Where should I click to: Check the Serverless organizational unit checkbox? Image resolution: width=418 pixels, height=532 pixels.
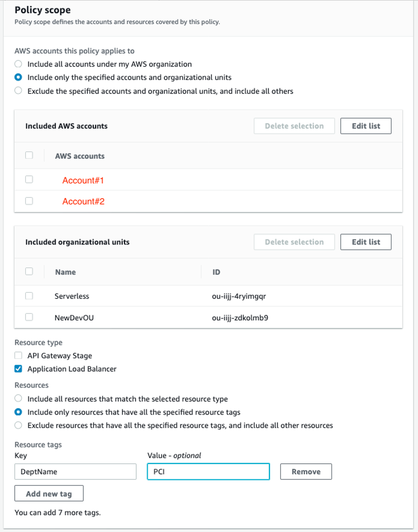[29, 295]
